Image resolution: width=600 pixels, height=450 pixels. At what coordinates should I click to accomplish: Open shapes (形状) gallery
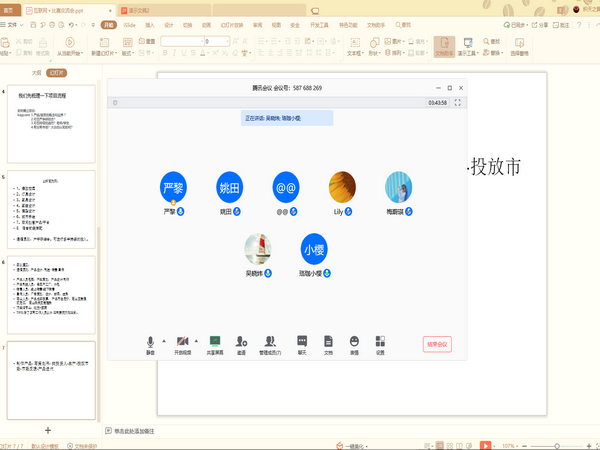374,47
